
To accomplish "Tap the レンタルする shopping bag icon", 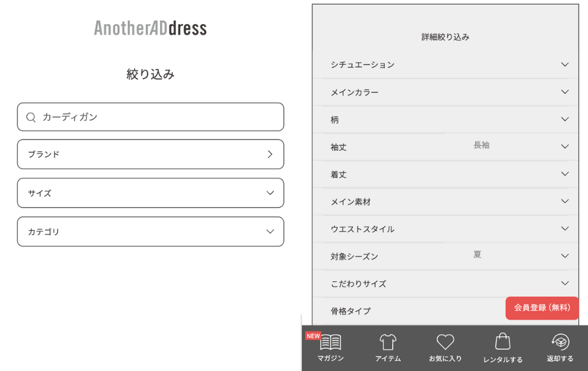I will click(503, 342).
